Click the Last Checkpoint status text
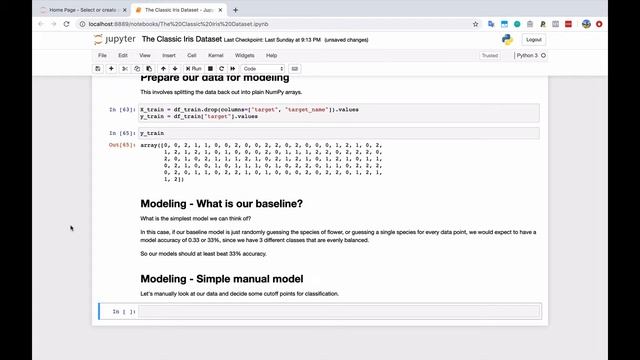 (272, 40)
